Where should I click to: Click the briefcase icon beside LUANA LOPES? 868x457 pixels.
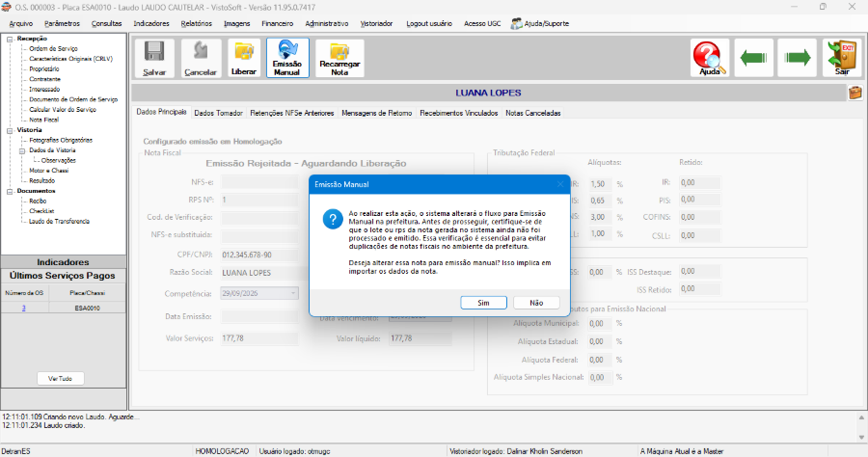(854, 93)
